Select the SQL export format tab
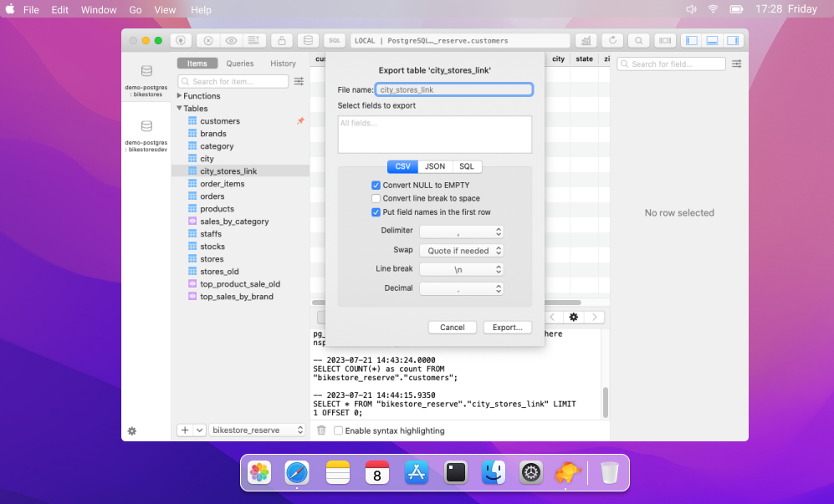The image size is (834, 504). [x=467, y=166]
